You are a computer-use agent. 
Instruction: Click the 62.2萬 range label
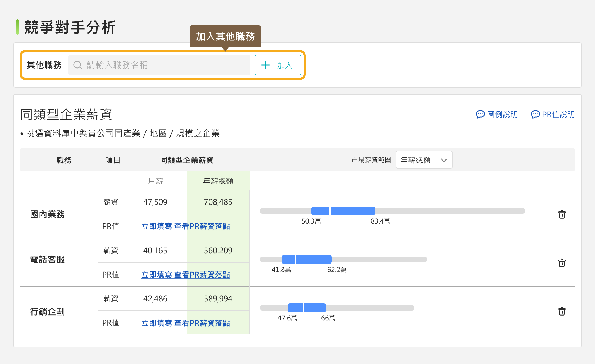click(x=337, y=270)
